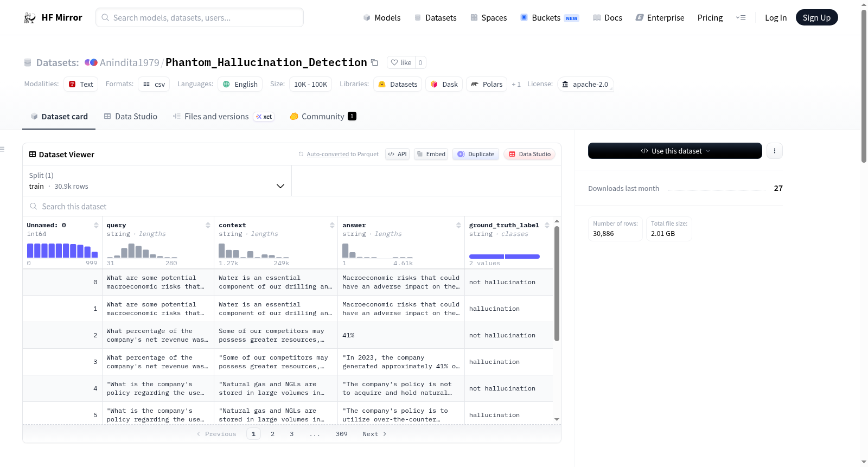Image resolution: width=868 pixels, height=467 pixels.
Task: Click Next in the table pagination
Action: (x=374, y=434)
